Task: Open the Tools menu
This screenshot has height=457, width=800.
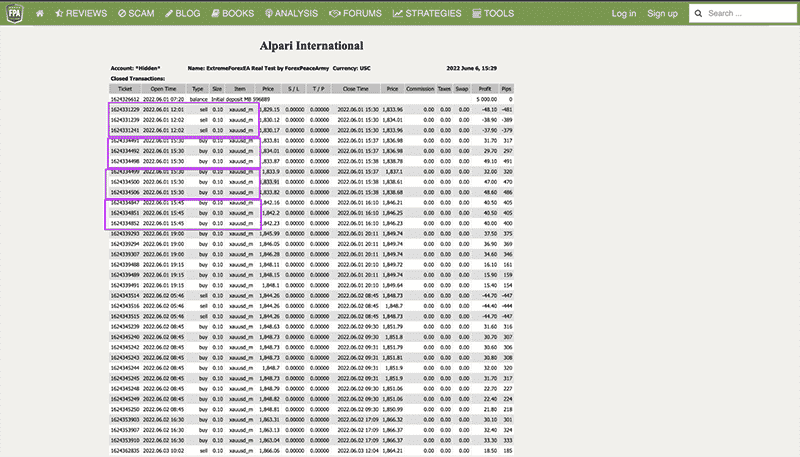Action: [493, 13]
